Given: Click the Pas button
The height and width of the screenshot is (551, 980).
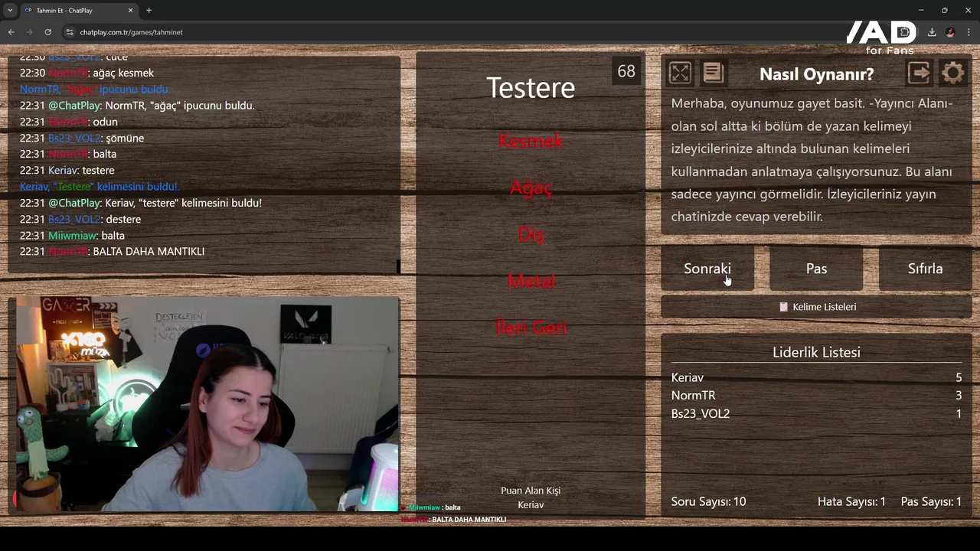Looking at the screenshot, I should tap(816, 269).
